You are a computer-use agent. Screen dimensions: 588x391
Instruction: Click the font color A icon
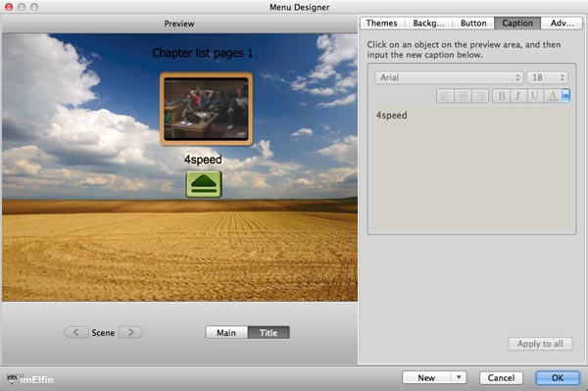[x=553, y=96]
